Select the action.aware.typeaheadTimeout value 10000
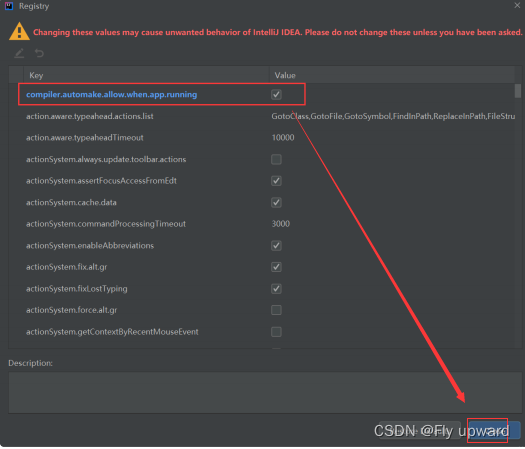This screenshot has width=525, height=449. (x=283, y=138)
